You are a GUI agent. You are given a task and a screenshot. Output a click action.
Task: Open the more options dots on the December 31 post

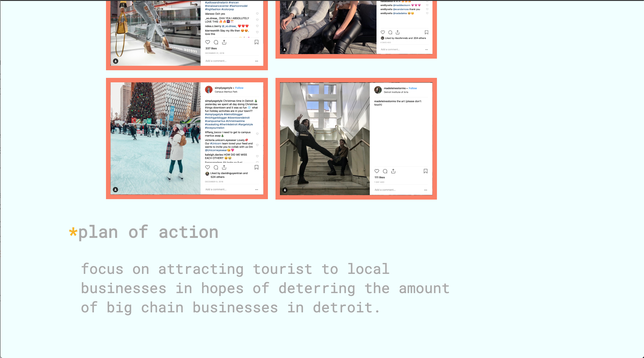(x=256, y=61)
